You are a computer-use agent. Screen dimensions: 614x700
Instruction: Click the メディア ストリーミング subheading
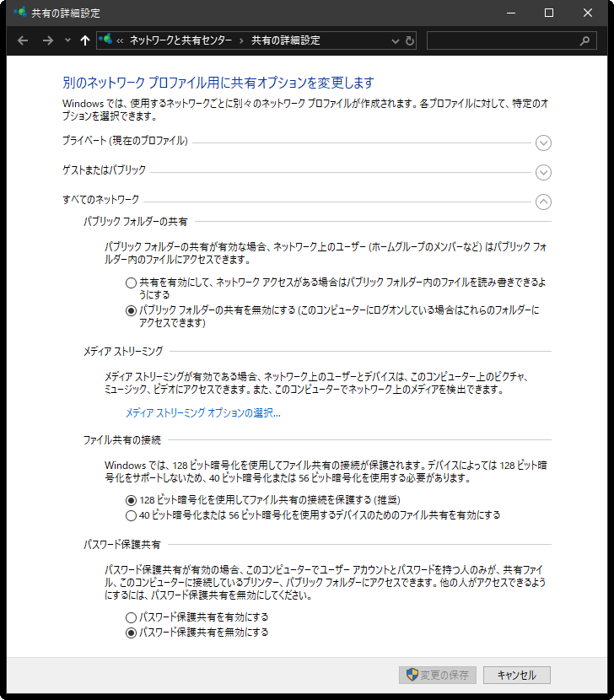(123, 352)
